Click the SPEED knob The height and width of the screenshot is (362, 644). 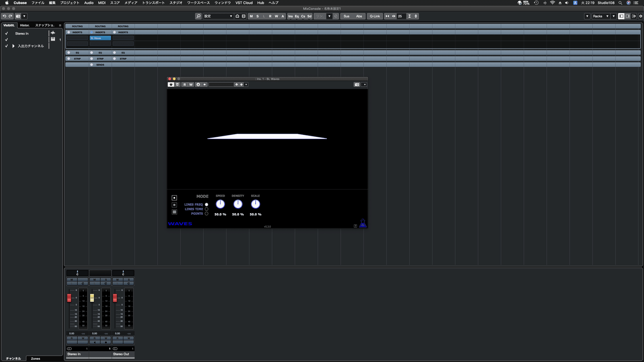(220, 204)
